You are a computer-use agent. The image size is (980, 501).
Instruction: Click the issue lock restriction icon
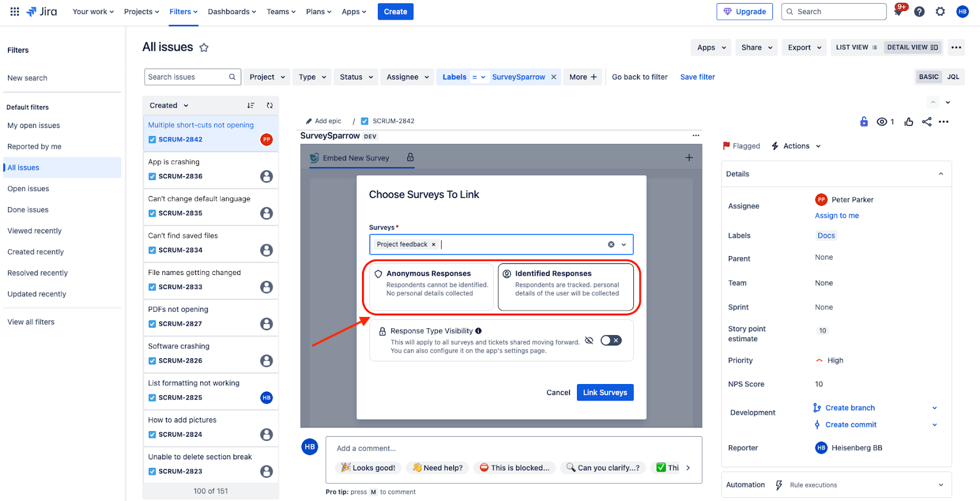pos(864,122)
